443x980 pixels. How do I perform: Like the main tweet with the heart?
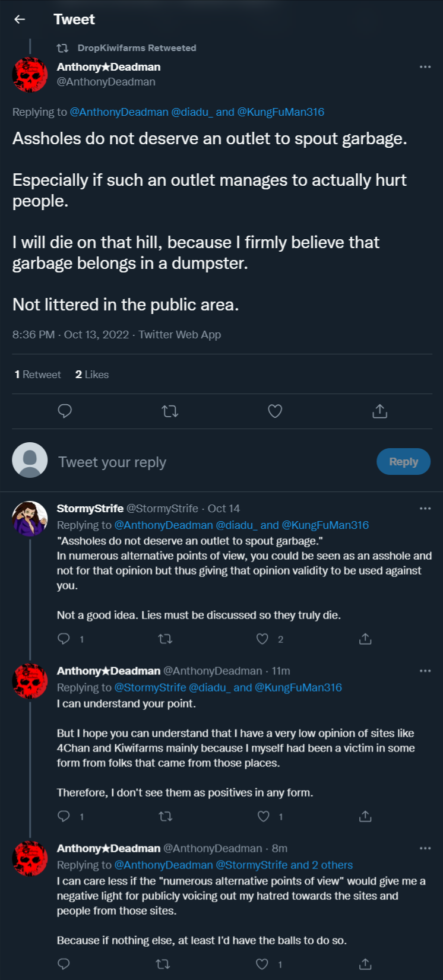coord(275,411)
